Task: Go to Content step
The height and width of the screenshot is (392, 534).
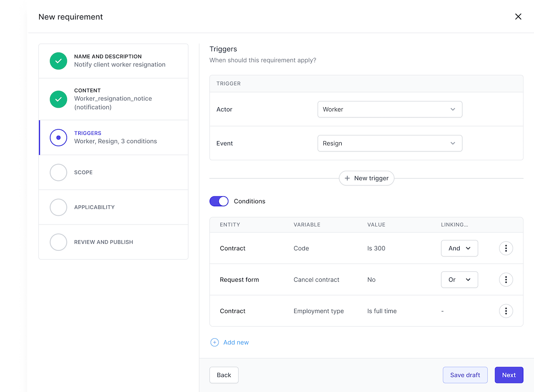Action: (x=114, y=99)
